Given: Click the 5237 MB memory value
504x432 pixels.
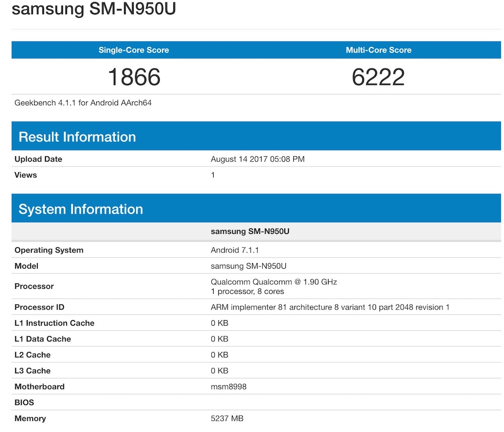Looking at the screenshot, I should 227,418.
